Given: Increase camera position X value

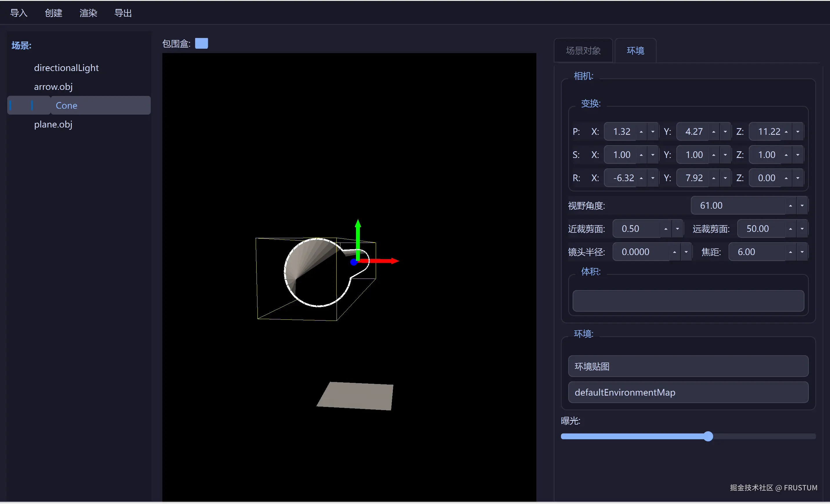Looking at the screenshot, I should (x=641, y=132).
